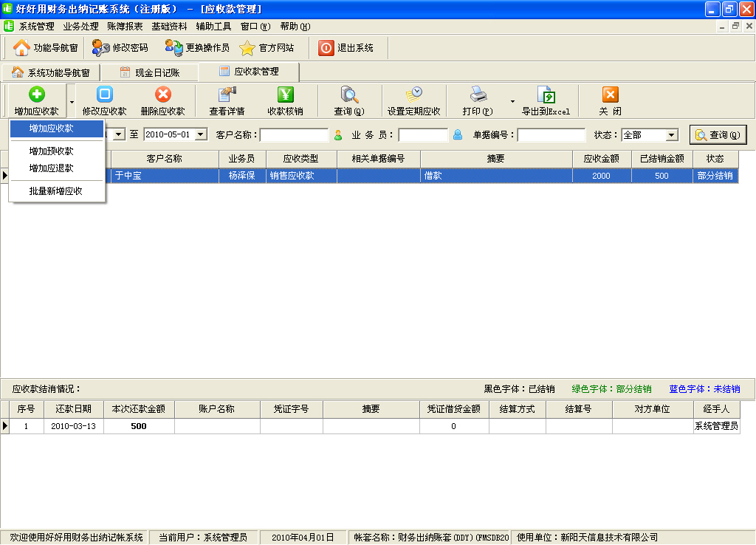Open the 状态 combo box
This screenshot has width=756, height=545.
click(x=671, y=135)
